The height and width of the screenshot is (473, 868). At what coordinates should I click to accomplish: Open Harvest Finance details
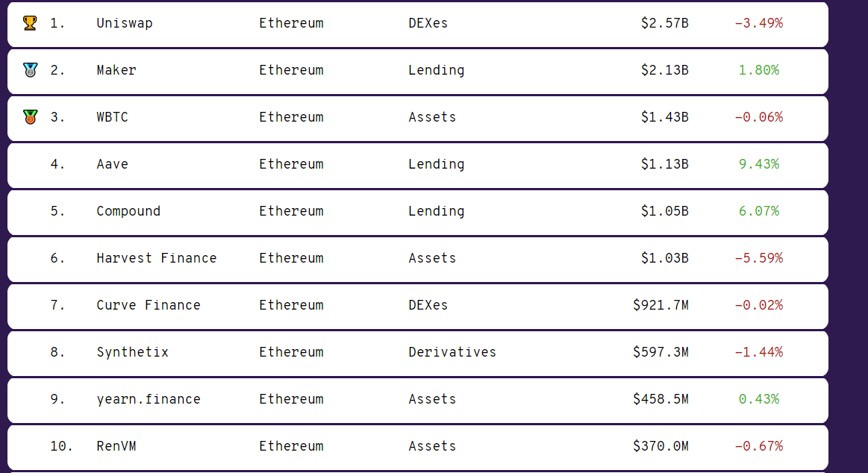tap(157, 258)
